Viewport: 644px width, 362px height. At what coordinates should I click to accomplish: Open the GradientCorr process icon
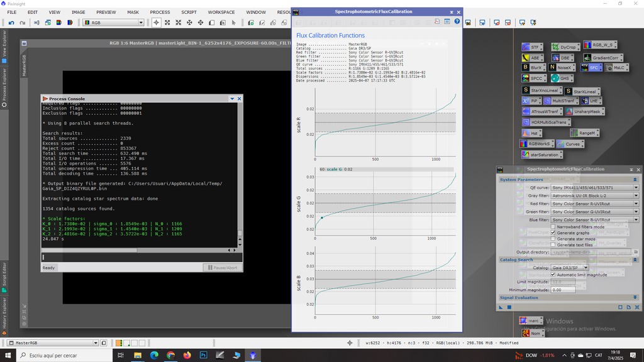[x=603, y=58]
